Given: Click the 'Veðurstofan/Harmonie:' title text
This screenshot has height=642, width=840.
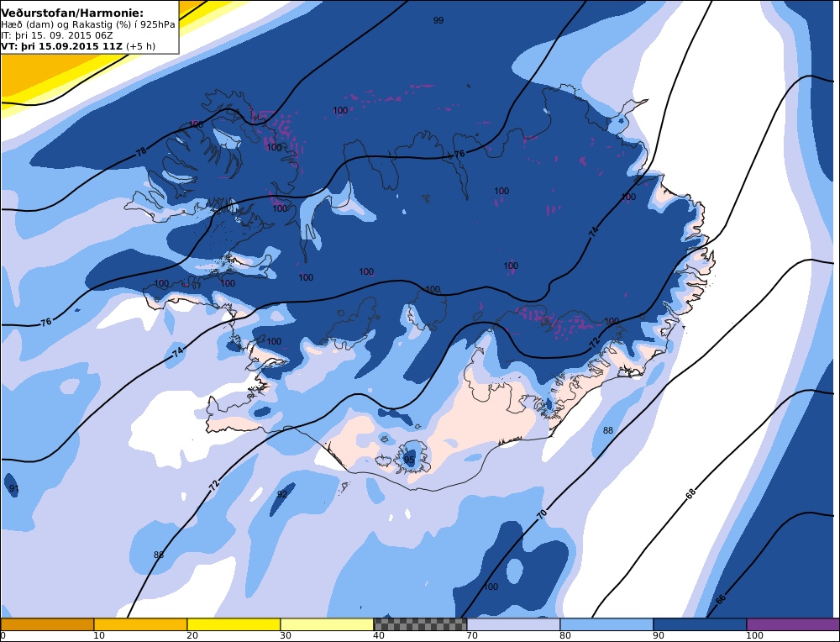Looking at the screenshot, I should click(72, 13).
